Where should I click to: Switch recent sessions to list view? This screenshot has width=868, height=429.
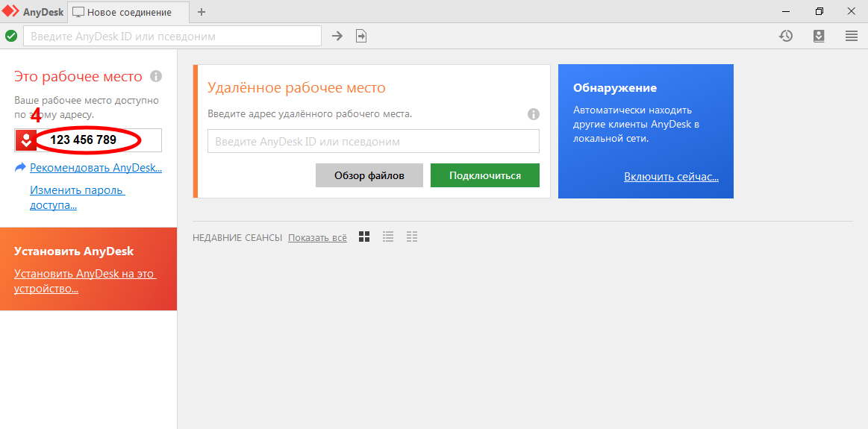(388, 237)
